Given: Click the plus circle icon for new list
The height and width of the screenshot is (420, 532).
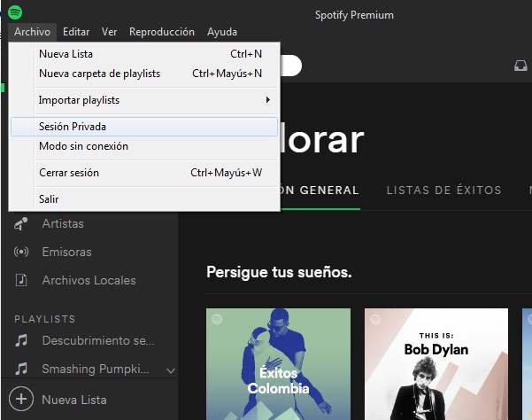Looking at the screenshot, I should pyautogui.click(x=21, y=399).
